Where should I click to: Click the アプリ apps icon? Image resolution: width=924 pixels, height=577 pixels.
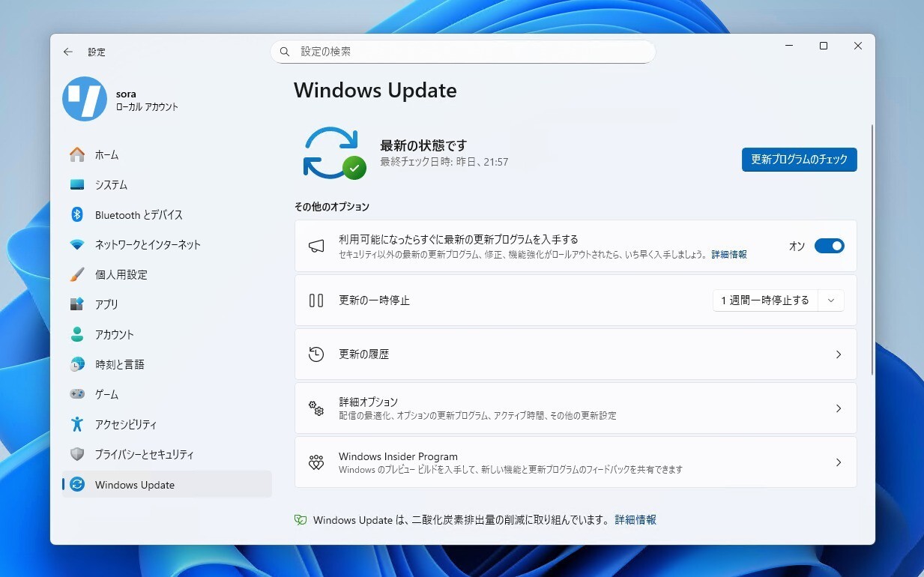(77, 304)
